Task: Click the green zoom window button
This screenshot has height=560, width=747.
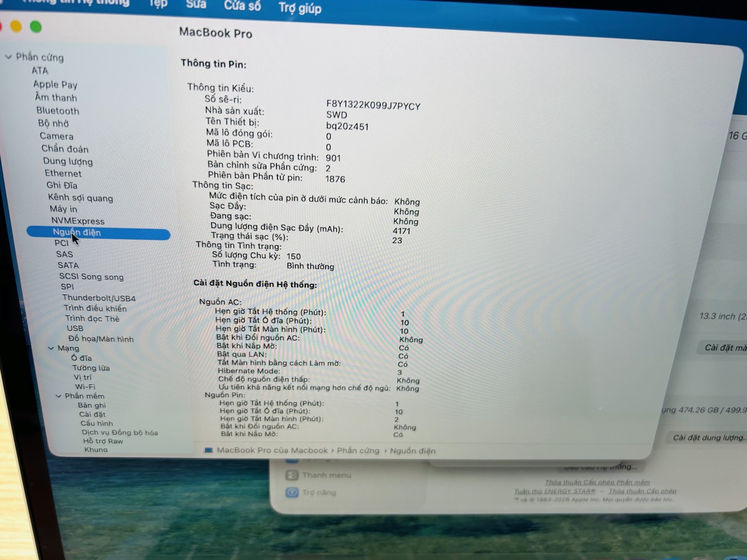Action: point(36,26)
